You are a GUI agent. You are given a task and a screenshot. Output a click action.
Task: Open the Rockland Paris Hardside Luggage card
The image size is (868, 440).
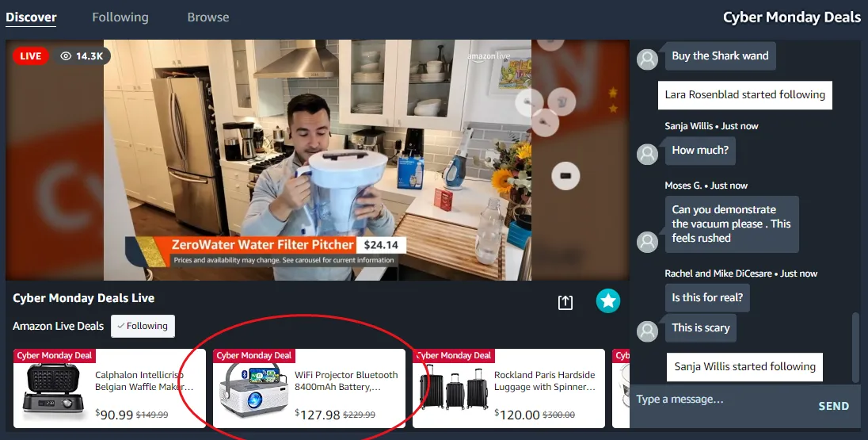pos(508,388)
